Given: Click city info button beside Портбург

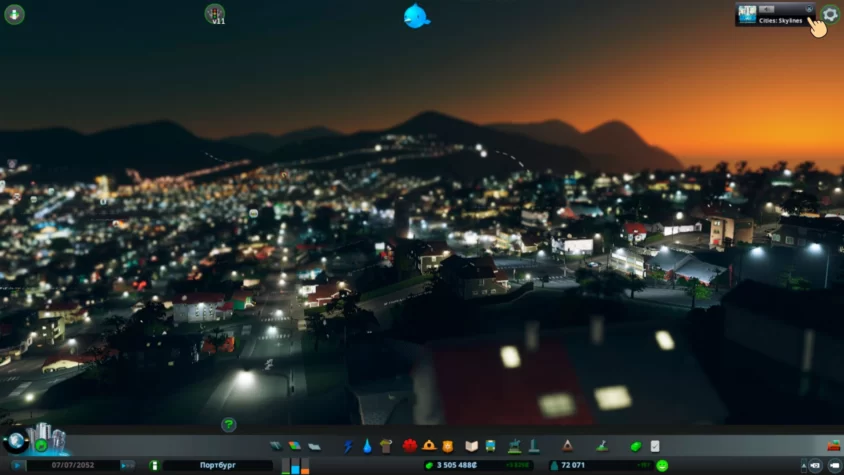Looking at the screenshot, I should coord(154,465).
